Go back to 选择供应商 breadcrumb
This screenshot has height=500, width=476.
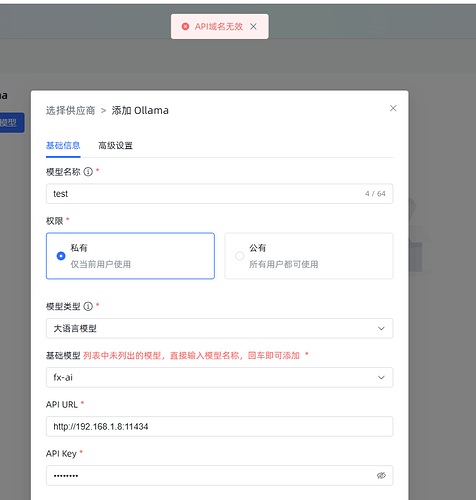click(70, 110)
